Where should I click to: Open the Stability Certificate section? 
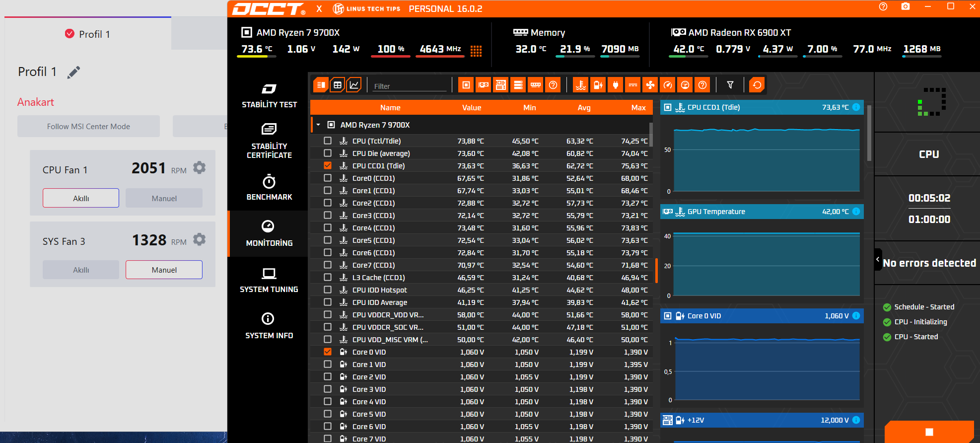pos(269,142)
